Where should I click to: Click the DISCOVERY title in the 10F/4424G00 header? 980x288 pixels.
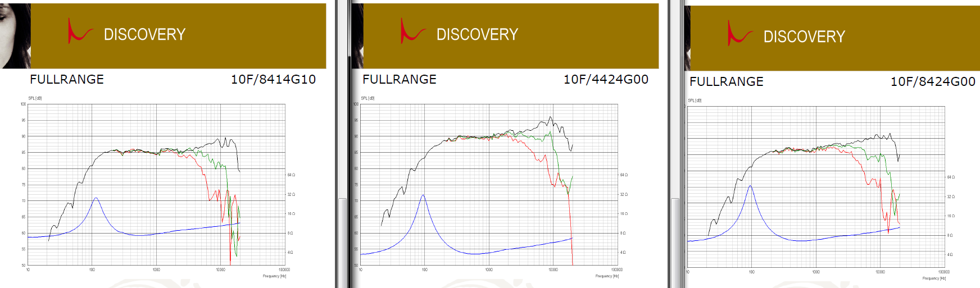(477, 35)
